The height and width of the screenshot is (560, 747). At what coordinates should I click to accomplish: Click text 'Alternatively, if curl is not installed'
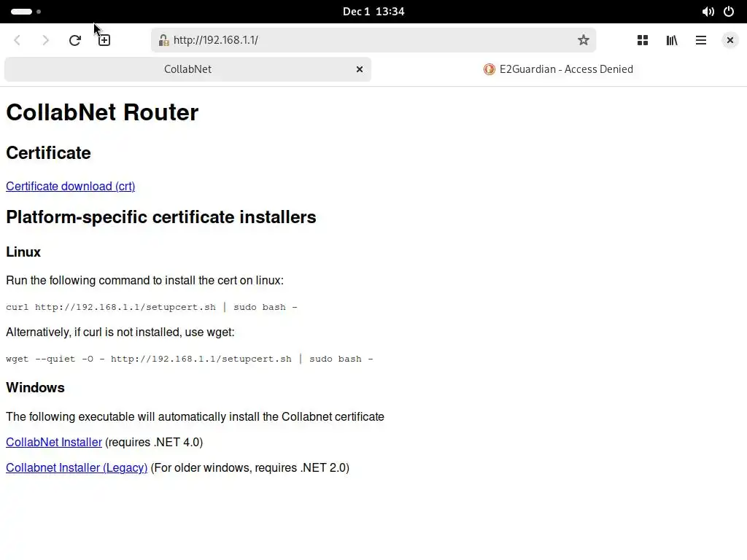point(120,332)
